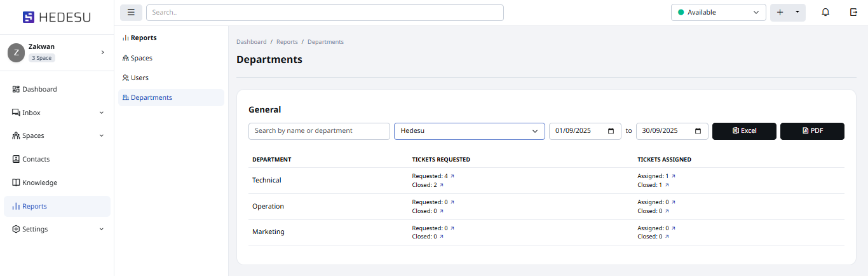This screenshot has width=868, height=276.
Task: Open Operation closed requested tickets arrow
Action: 442,211
